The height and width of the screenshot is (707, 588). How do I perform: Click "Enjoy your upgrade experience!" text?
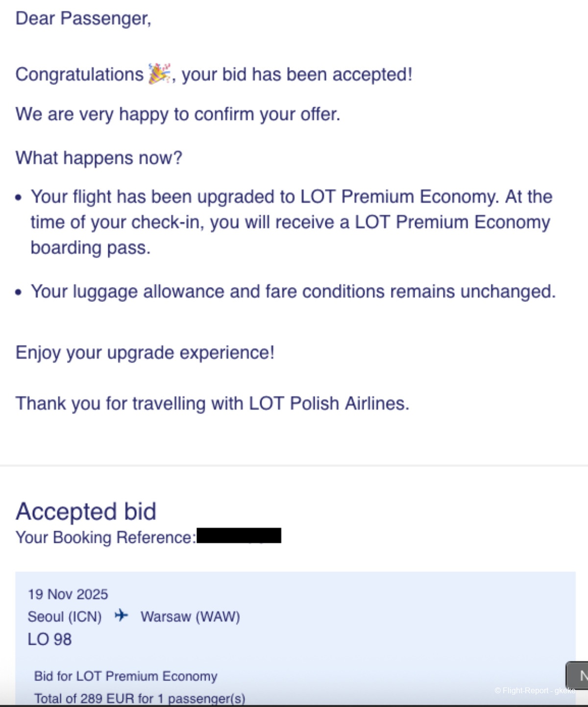145,353
